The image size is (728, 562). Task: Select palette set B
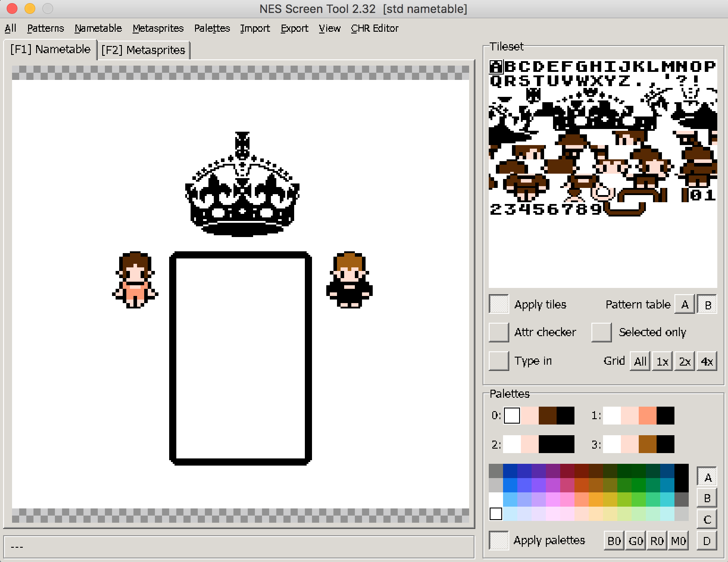tap(707, 498)
